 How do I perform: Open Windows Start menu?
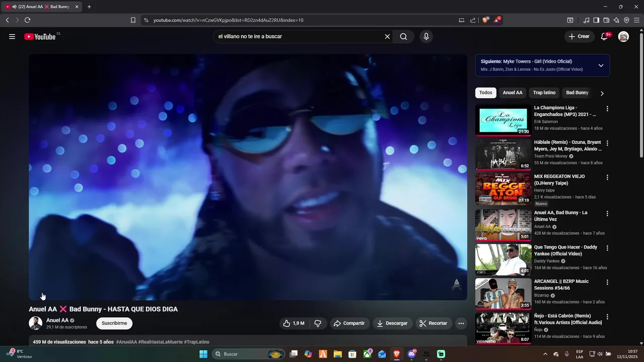(x=203, y=354)
